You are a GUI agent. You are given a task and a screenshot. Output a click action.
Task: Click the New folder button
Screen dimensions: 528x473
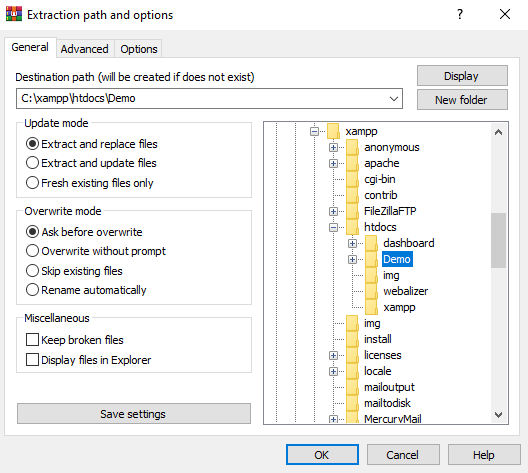(x=462, y=100)
